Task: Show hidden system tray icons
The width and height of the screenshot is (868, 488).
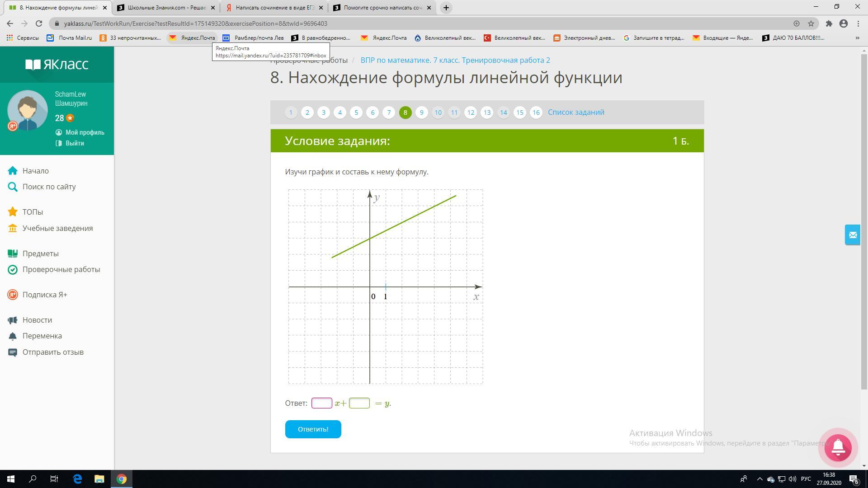Action: (759, 479)
